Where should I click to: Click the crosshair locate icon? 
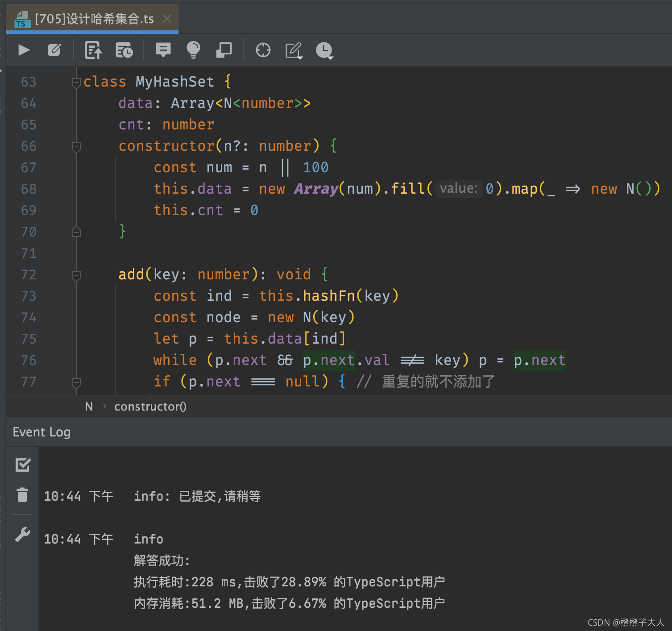[x=263, y=50]
